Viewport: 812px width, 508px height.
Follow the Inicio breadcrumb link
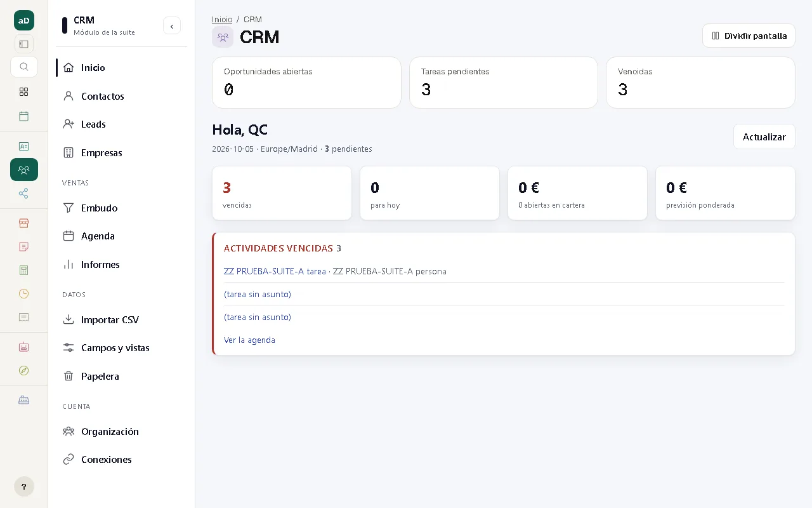coord(222,20)
